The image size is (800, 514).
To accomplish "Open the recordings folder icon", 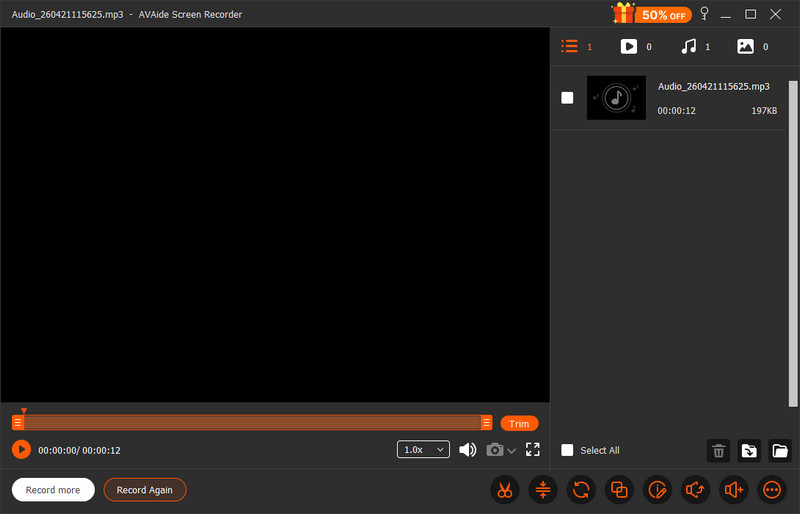I will click(x=780, y=451).
